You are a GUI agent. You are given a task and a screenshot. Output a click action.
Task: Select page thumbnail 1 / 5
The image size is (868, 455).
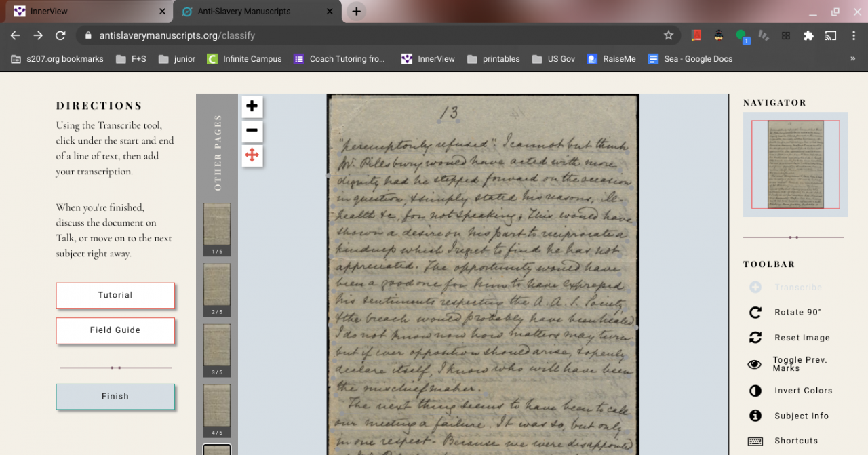217,229
